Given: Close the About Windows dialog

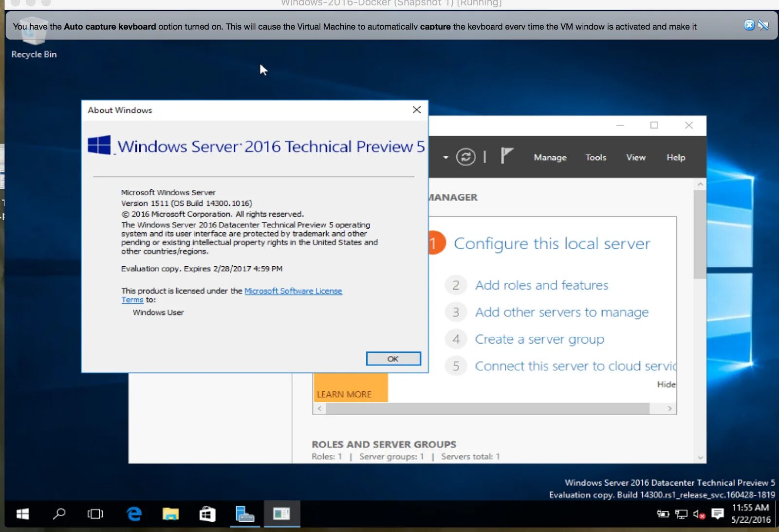Looking at the screenshot, I should (x=417, y=110).
